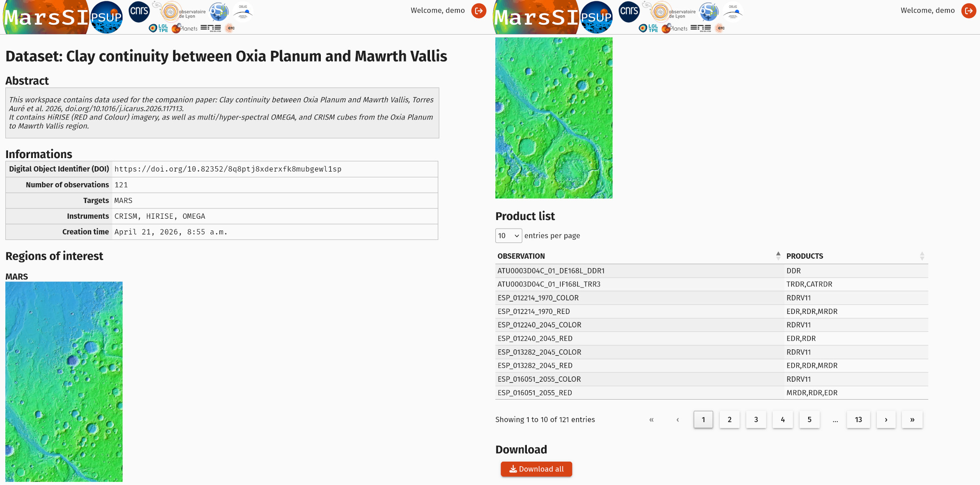Click the OSUG logo in right header
The image size is (980, 485).
click(x=733, y=13)
